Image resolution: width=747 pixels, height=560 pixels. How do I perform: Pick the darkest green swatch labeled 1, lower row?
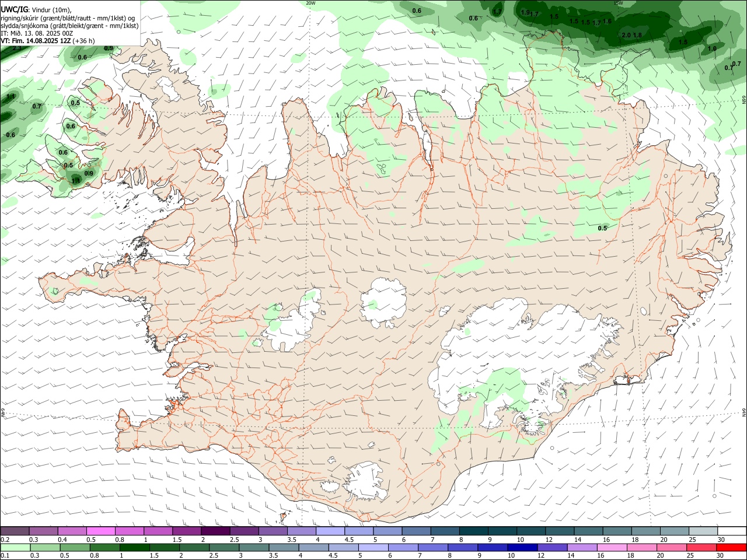pos(134,547)
